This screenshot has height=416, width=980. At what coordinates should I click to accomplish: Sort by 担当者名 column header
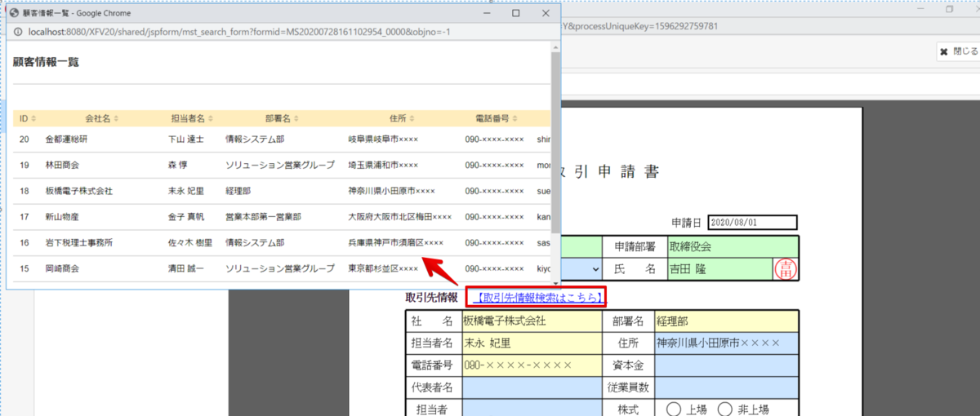(x=193, y=119)
